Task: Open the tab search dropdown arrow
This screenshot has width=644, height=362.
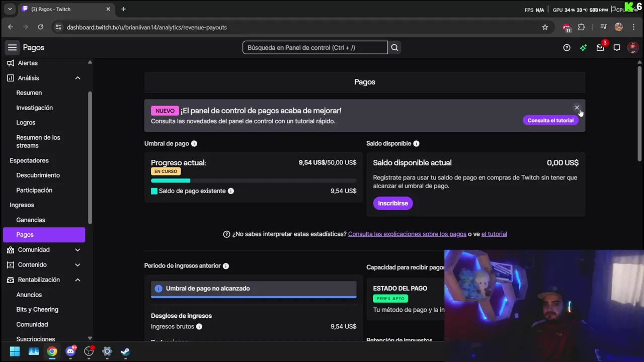Action: coord(10,9)
